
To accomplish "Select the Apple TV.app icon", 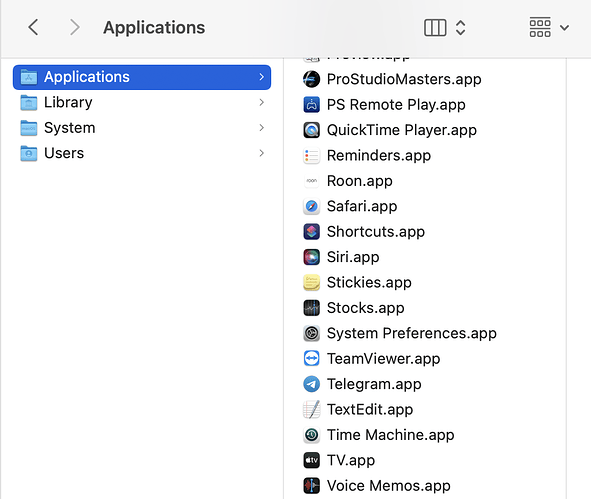I will point(311,460).
